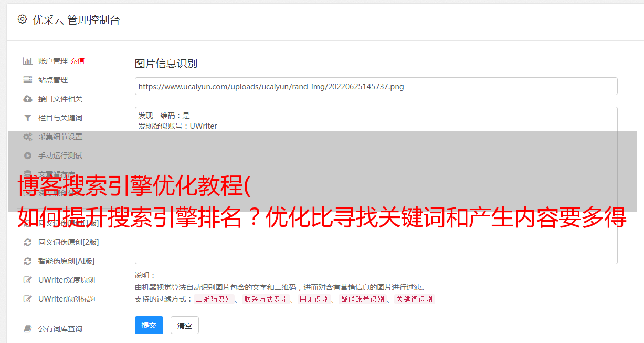Click the image URL input field
This screenshot has height=343, width=644.
point(376,86)
